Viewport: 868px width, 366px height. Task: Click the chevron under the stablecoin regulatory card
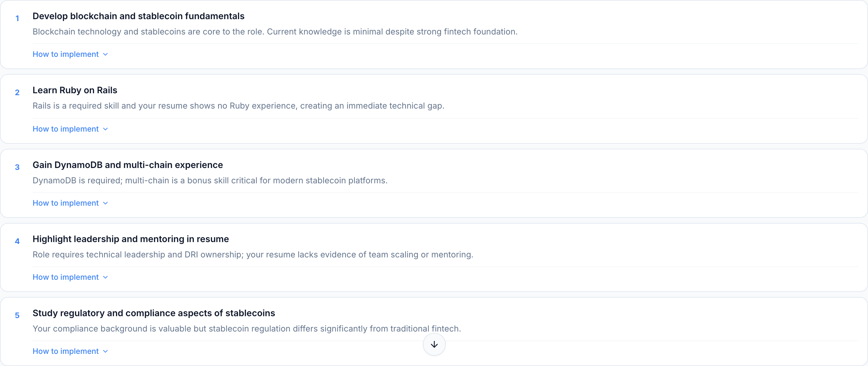(x=105, y=351)
